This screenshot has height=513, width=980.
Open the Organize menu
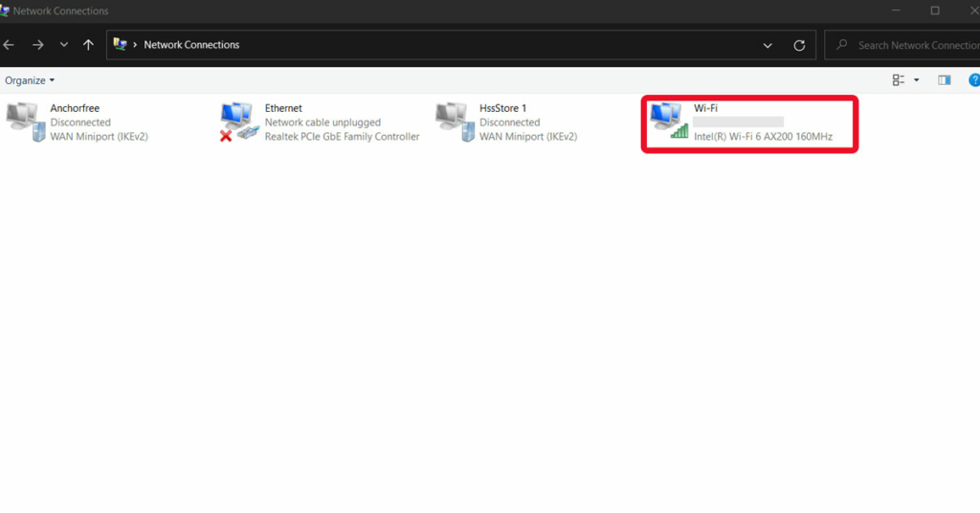click(30, 80)
